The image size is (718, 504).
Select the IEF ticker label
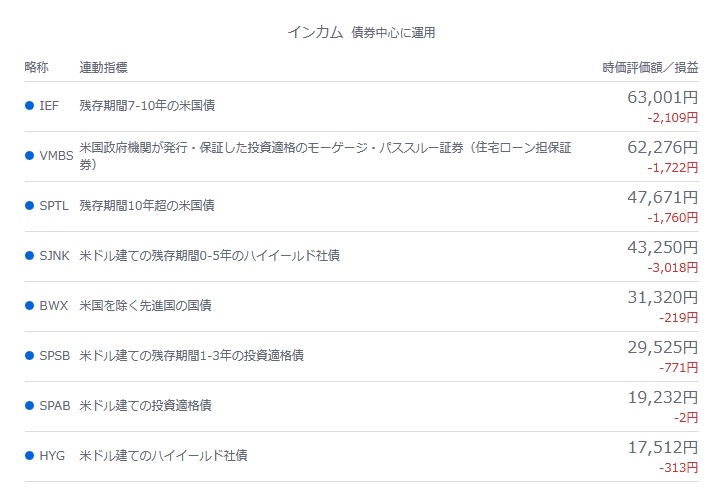49,106
